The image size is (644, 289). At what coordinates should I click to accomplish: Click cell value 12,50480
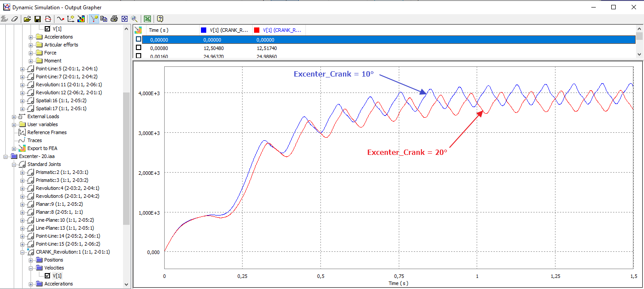coord(213,48)
